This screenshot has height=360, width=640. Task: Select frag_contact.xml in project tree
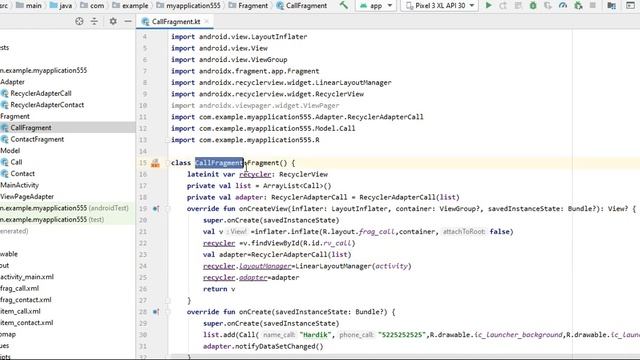[26, 300]
